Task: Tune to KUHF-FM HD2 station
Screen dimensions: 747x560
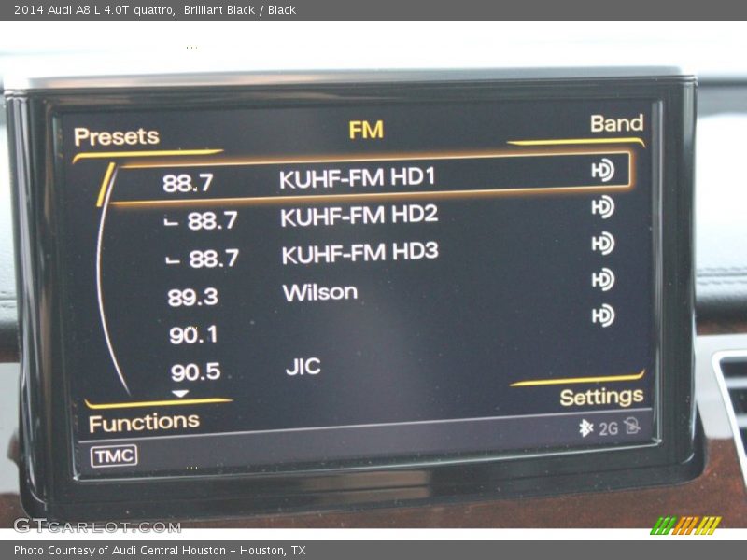Action: [359, 217]
